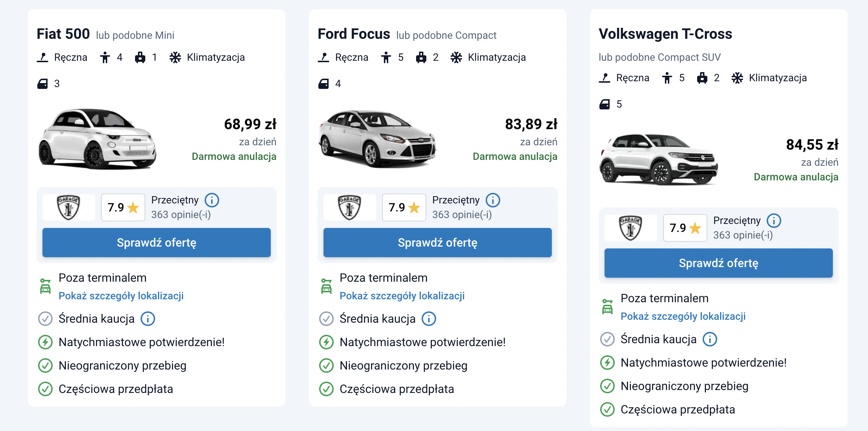Open Średnia kaucja info for Volkswagen T-Cross

tap(710, 339)
